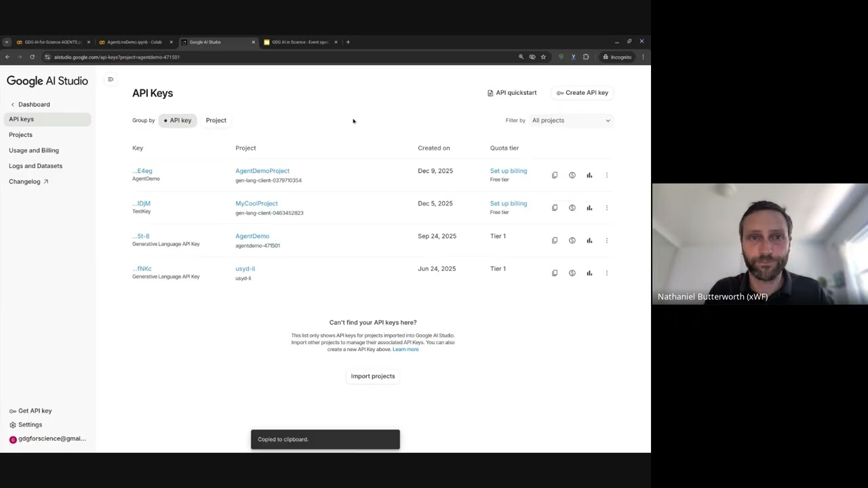Open the ...fNKc key details

(142, 268)
